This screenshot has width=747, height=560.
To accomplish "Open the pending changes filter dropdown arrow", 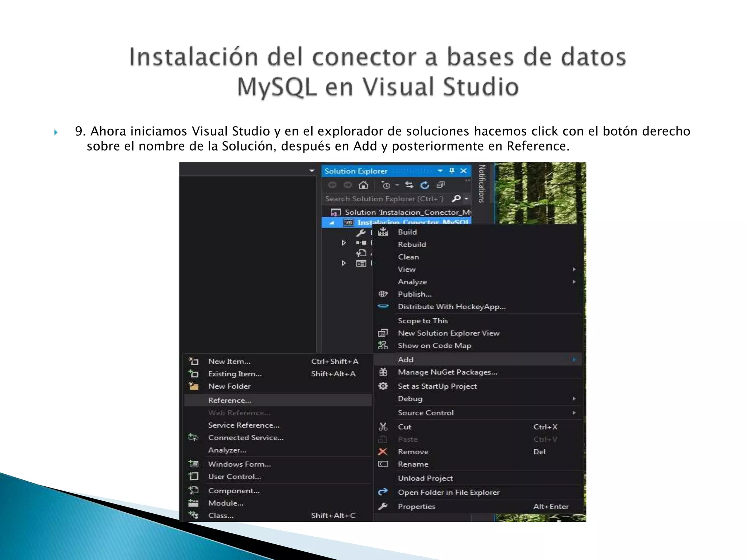I will pyautogui.click(x=397, y=185).
